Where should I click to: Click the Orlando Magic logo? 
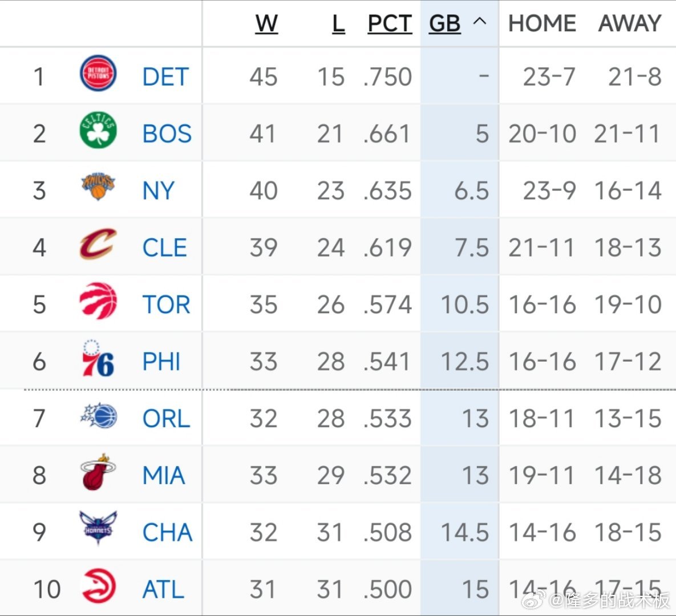[98, 417]
